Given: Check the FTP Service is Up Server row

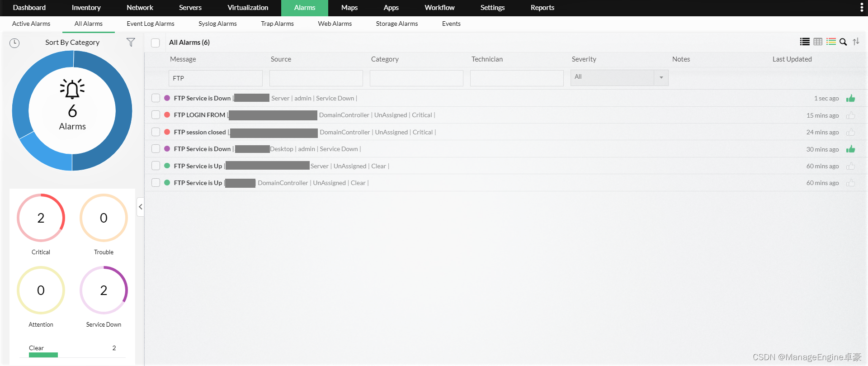Looking at the screenshot, I should click(156, 166).
